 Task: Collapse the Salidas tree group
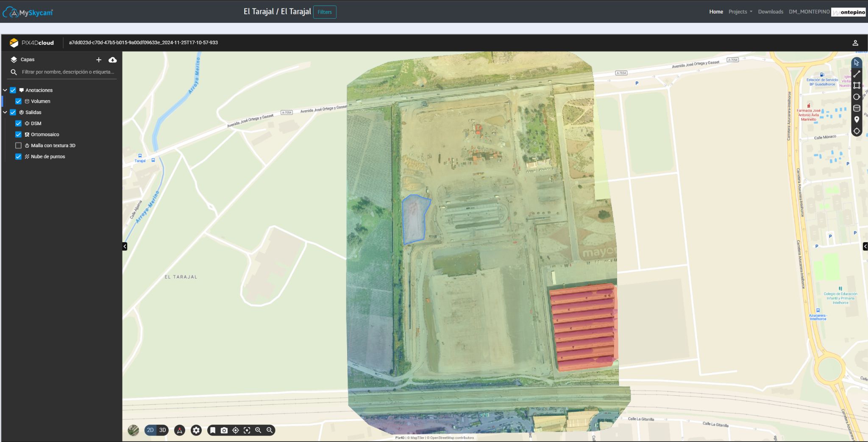(x=5, y=112)
